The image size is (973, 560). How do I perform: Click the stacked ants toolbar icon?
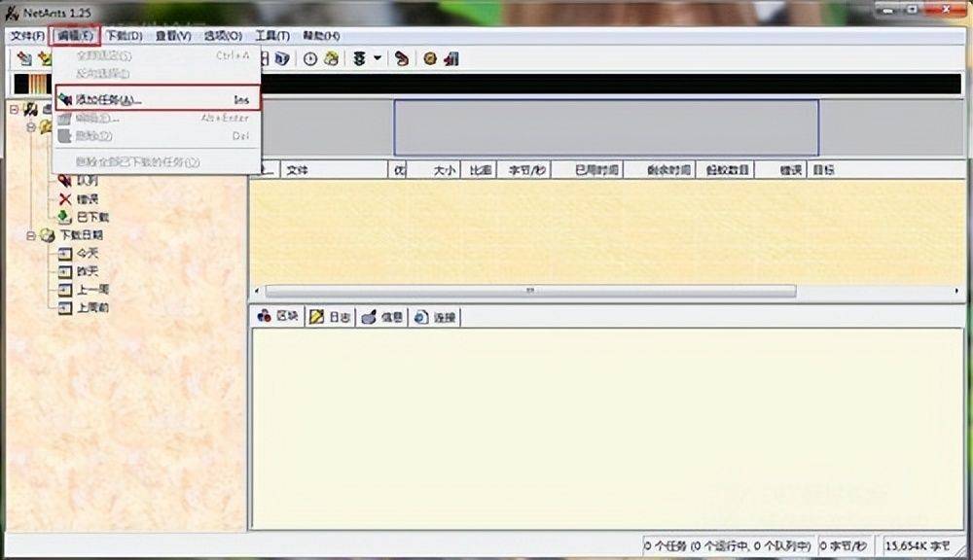tap(359, 59)
